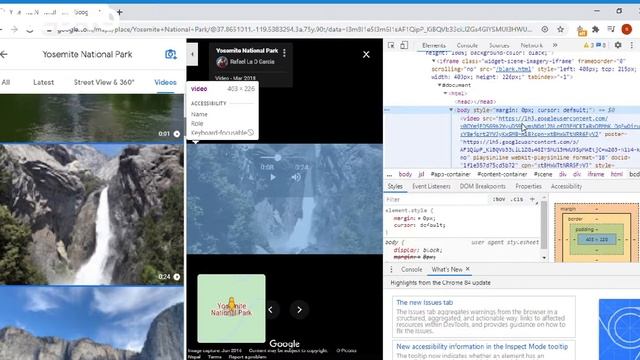Open The new Issues tab link
The image size is (640, 360).
424,302
